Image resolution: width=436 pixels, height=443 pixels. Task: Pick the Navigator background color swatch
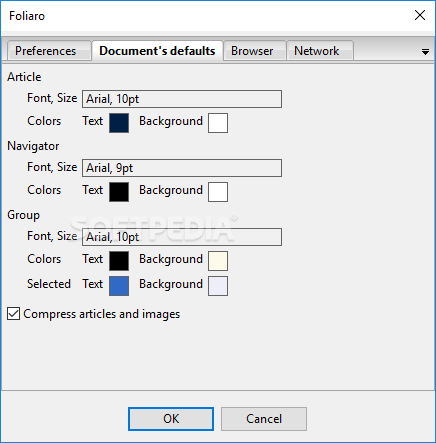point(218,192)
